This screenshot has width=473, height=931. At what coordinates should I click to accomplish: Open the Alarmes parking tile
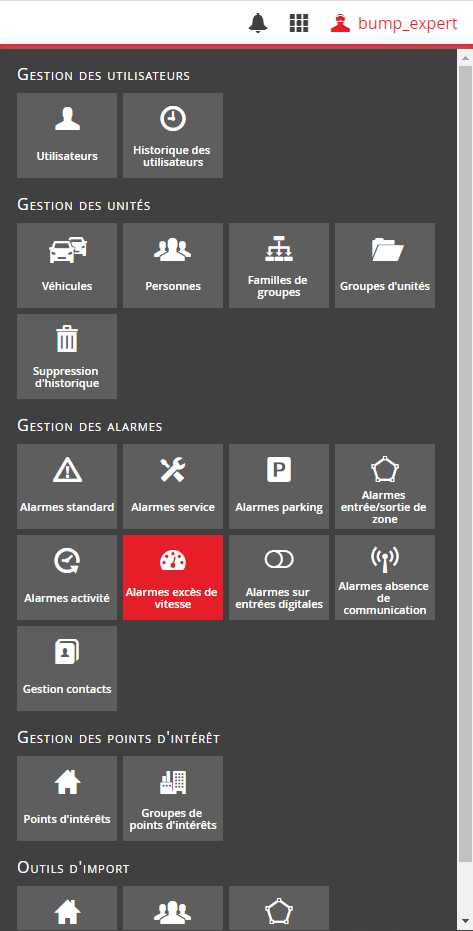(x=279, y=486)
